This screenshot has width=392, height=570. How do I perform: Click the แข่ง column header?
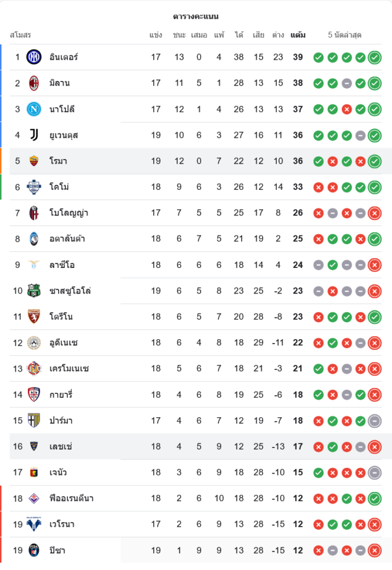click(156, 35)
